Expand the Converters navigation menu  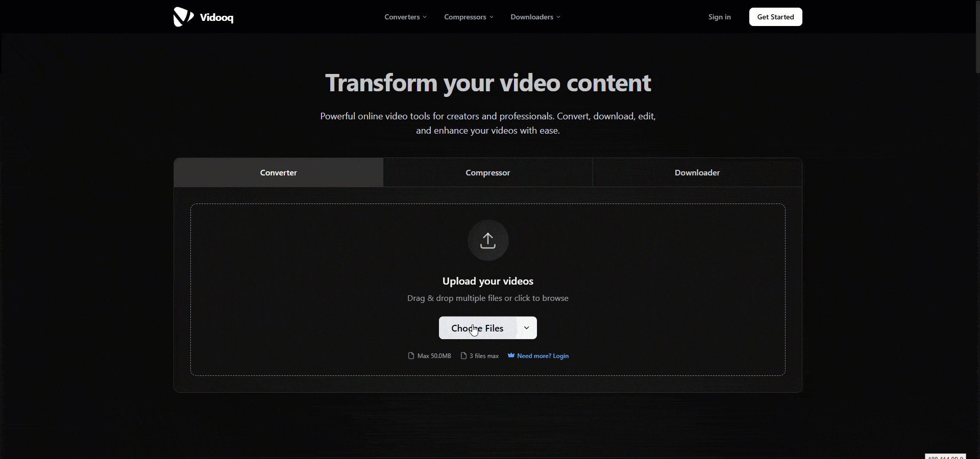coord(405,17)
